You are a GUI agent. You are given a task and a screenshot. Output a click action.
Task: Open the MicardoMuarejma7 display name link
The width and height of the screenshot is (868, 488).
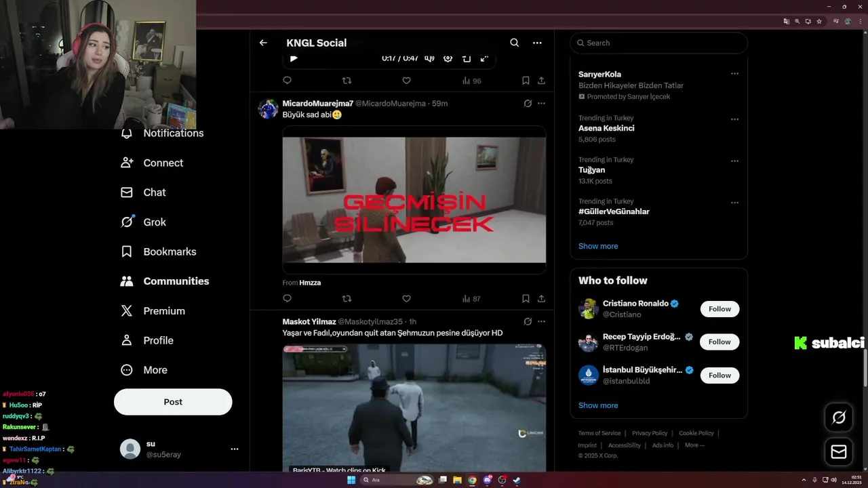point(317,103)
